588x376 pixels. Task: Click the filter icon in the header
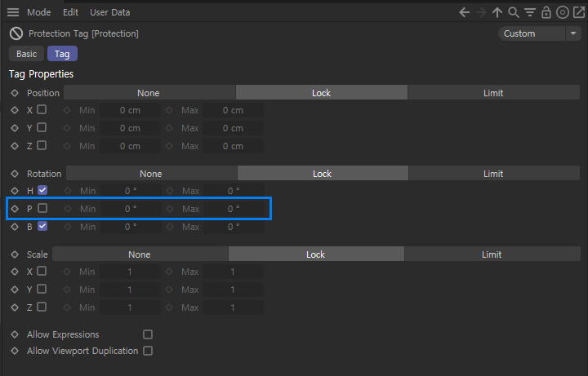530,12
